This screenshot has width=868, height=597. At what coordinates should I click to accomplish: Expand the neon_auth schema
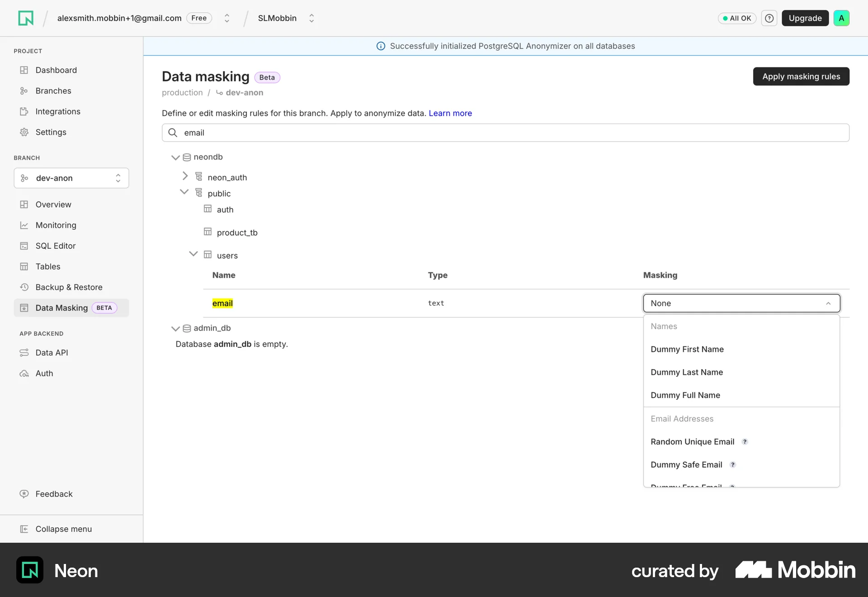[185, 176]
